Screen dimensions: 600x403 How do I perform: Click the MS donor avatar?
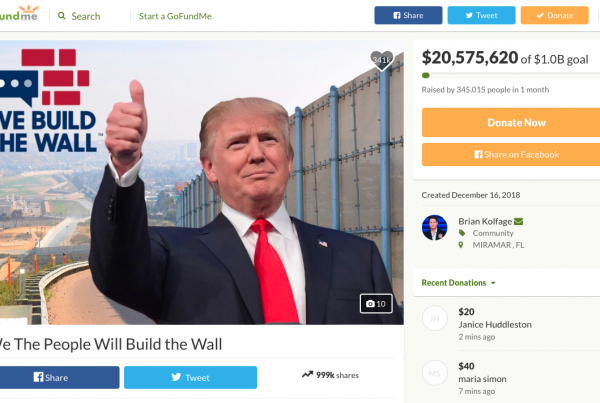434,373
